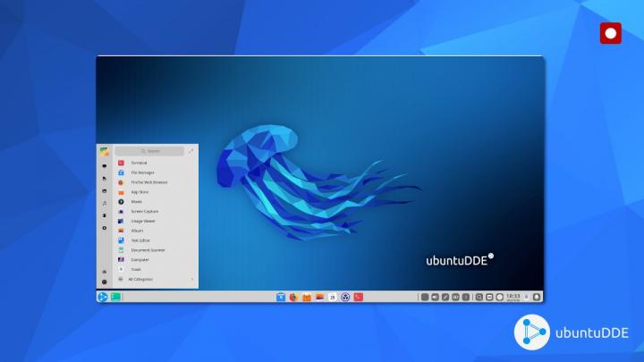Open Trash from launcher menu
The height and width of the screenshot is (362, 644).
(x=136, y=269)
